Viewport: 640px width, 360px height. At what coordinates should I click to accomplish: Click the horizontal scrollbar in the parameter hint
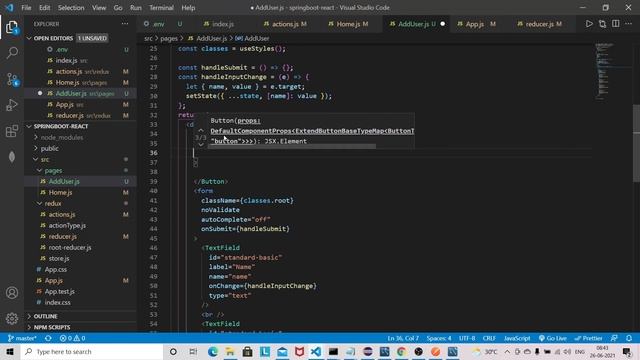[x=292, y=146]
